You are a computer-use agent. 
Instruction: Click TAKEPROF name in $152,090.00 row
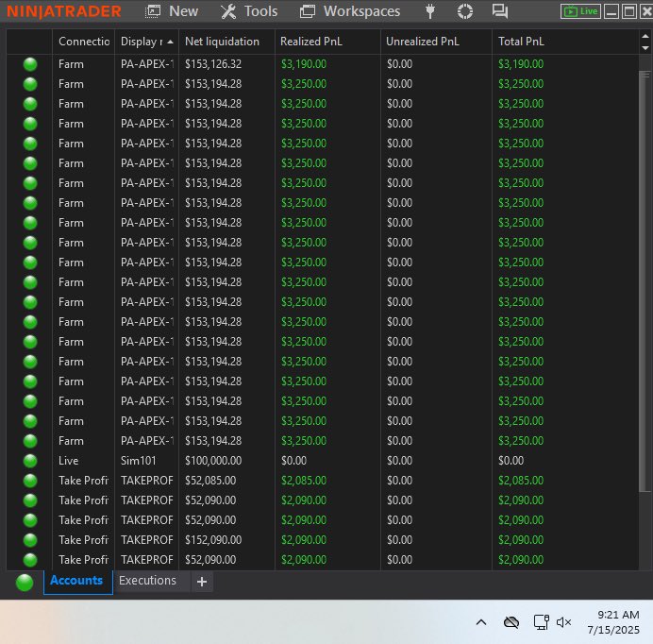tap(147, 540)
